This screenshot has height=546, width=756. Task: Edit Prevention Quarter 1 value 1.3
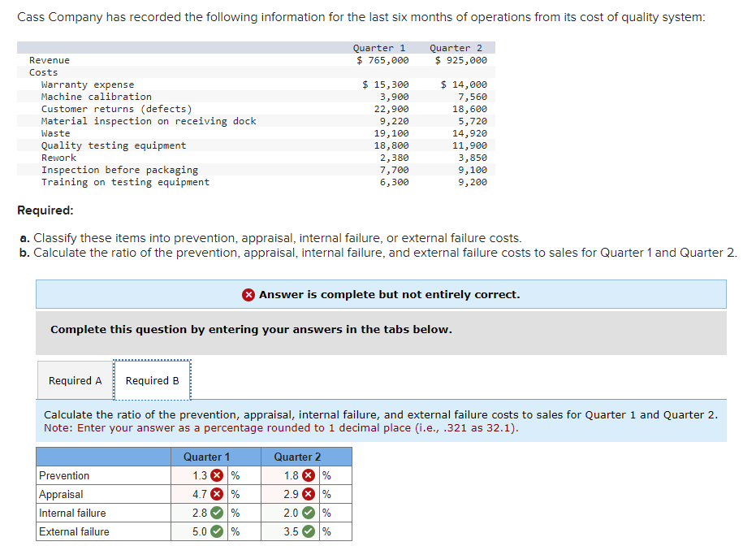pos(200,475)
